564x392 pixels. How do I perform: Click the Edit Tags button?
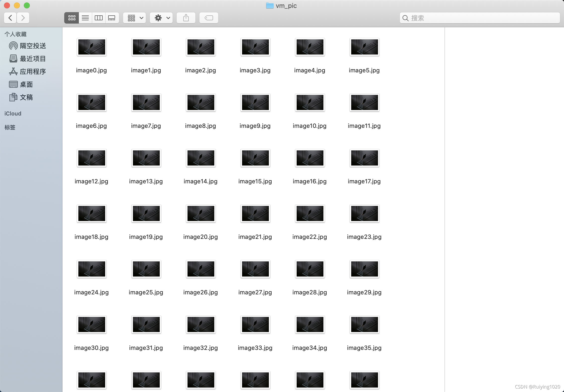(x=209, y=18)
